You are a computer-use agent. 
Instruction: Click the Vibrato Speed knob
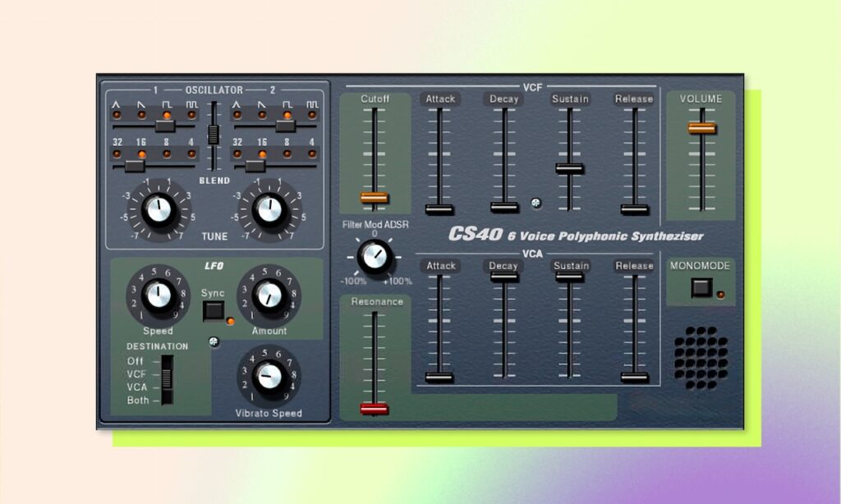coord(269,377)
